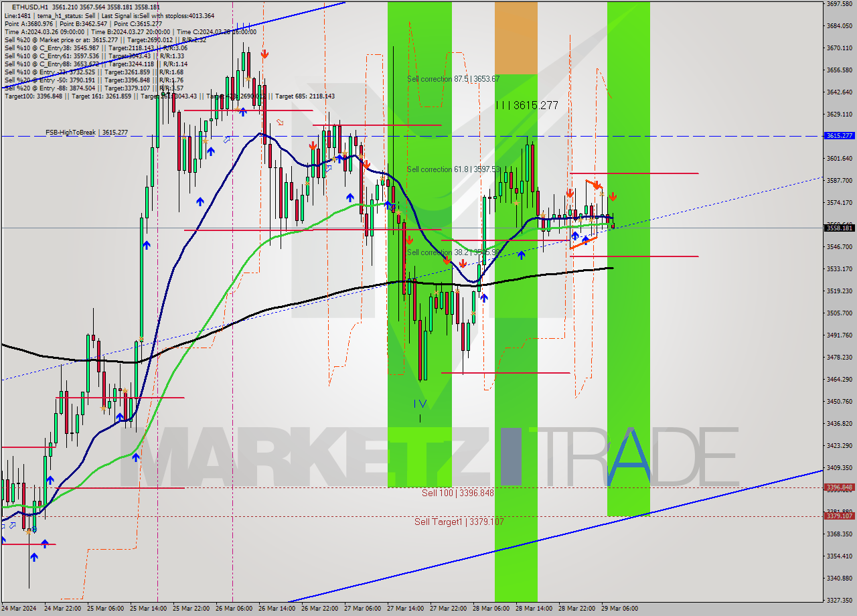Click price axis value 3601.640
Image resolution: width=857 pixels, height=616 pixels.
click(x=839, y=159)
